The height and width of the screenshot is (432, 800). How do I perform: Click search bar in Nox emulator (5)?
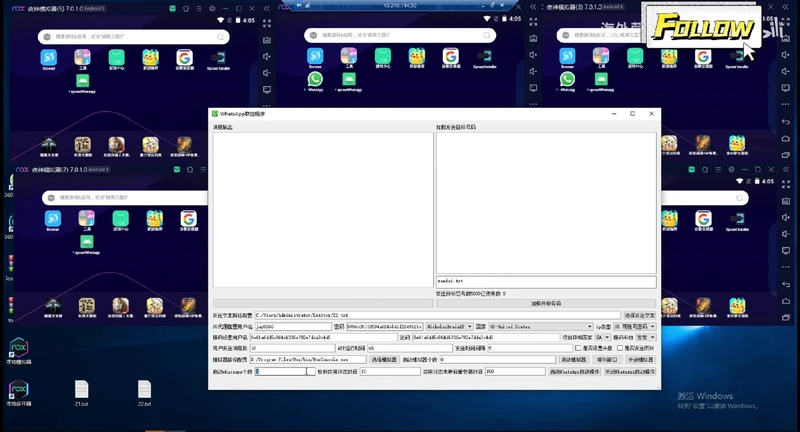tap(134, 37)
